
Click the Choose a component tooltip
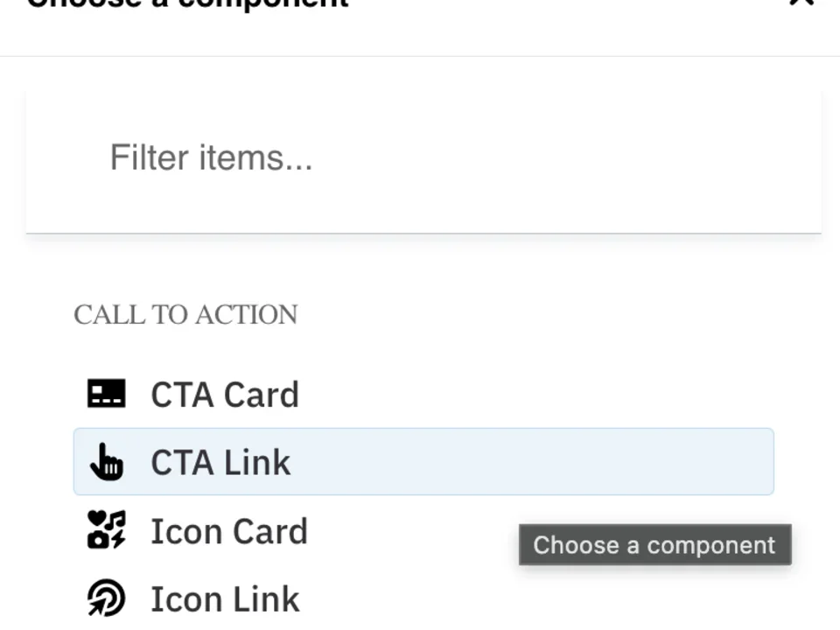pyautogui.click(x=654, y=544)
